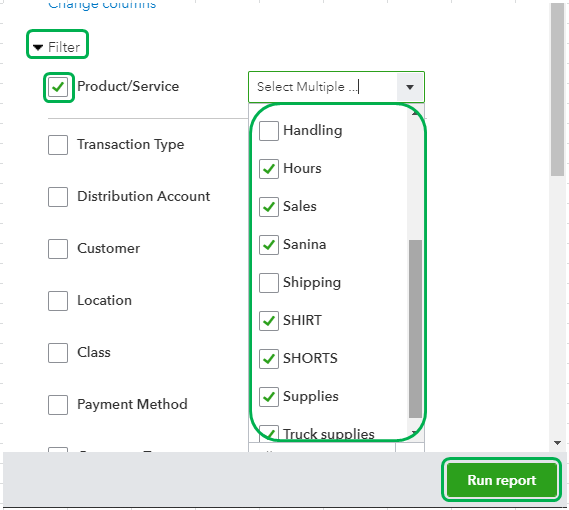Enable the Distribution Account filter checkbox
569x510 pixels.
(x=58, y=197)
